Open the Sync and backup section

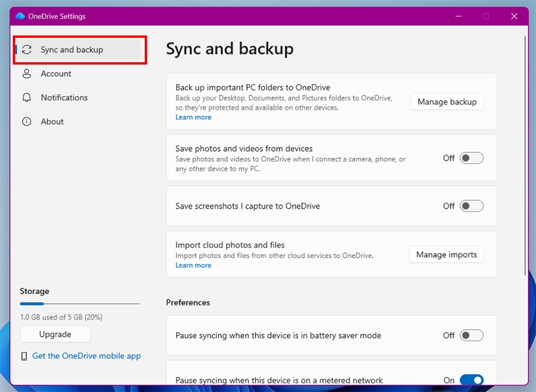click(78, 49)
